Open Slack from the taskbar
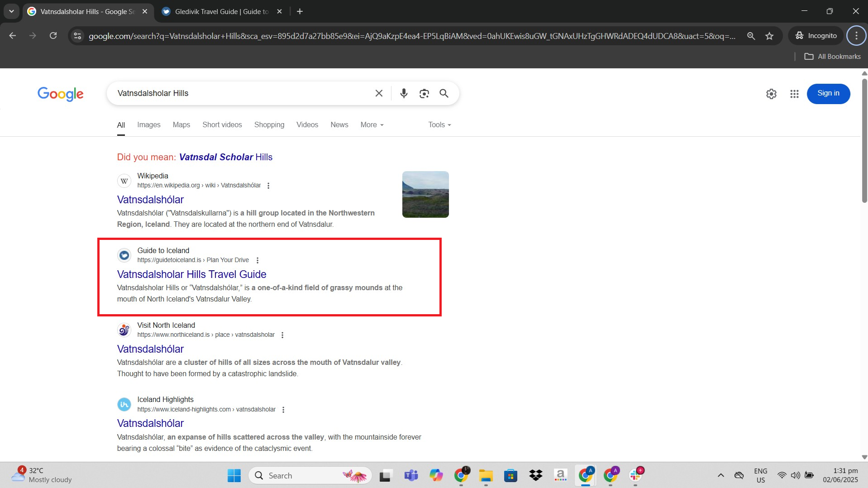Screen dimensions: 868x488 click(635, 476)
